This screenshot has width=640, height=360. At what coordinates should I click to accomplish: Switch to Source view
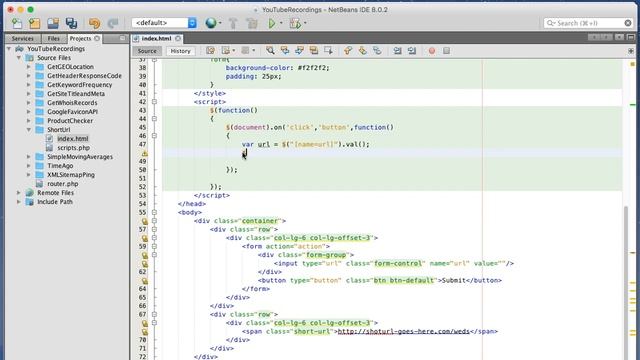point(147,51)
